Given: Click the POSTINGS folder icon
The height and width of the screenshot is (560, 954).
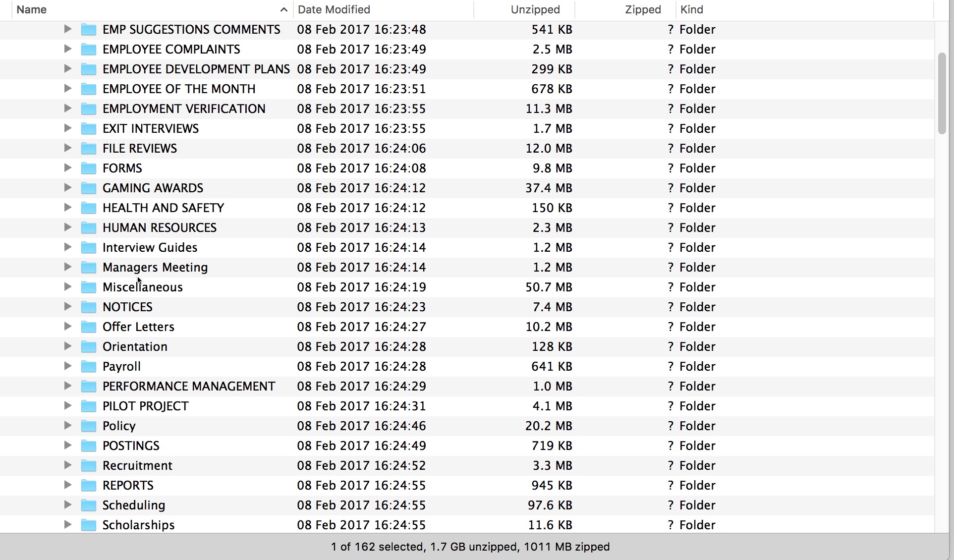Looking at the screenshot, I should tap(89, 446).
